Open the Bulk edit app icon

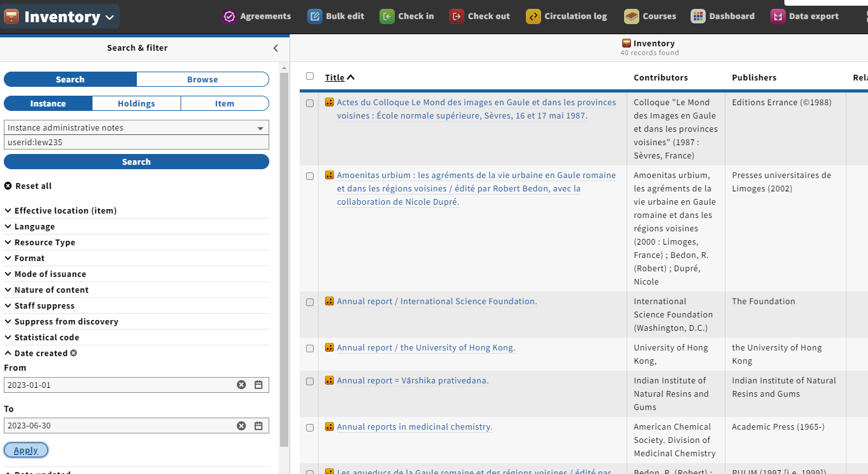click(x=315, y=16)
